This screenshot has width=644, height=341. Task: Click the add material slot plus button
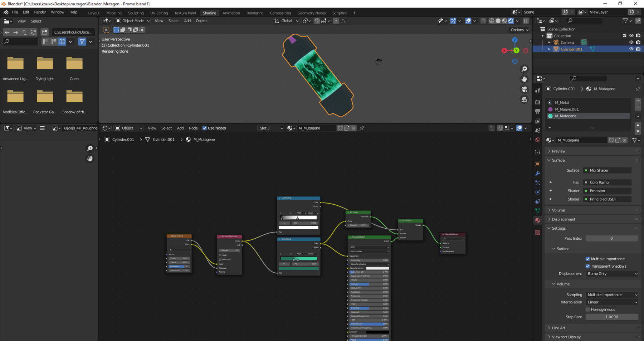(638, 101)
